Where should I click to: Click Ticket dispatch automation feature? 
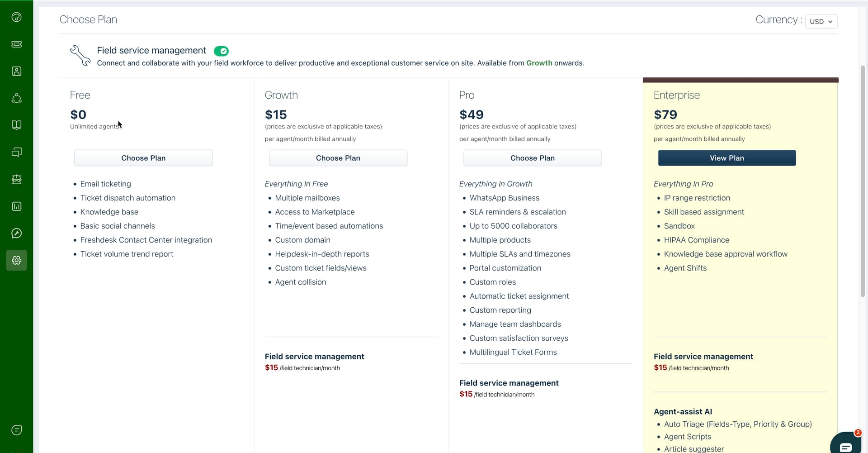click(128, 198)
